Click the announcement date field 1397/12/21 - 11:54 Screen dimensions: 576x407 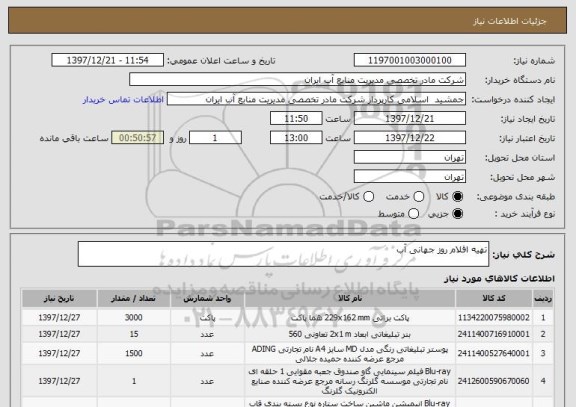108,60
